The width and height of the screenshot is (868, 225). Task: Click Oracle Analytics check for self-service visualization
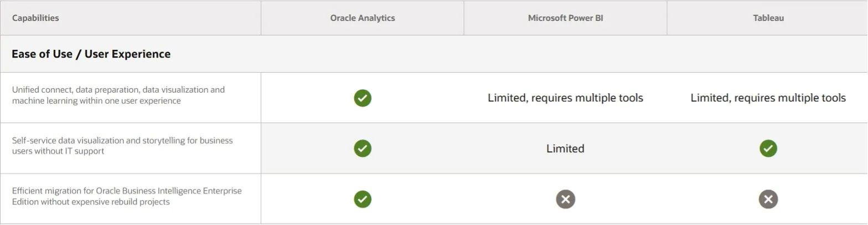363,149
